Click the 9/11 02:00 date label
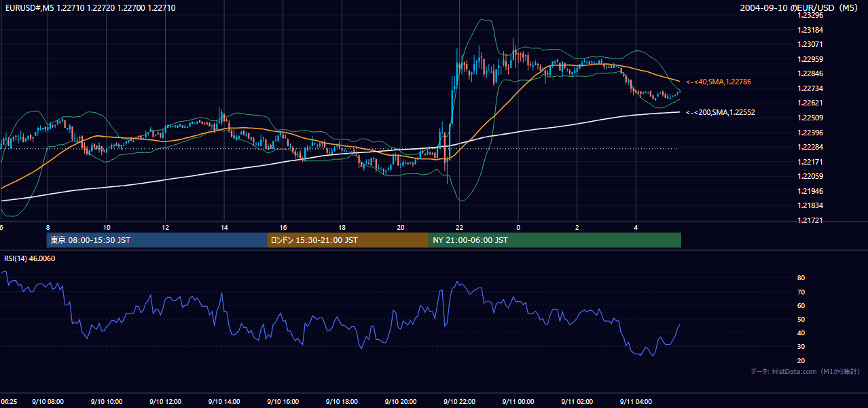The width and height of the screenshot is (868, 408). 577,402
